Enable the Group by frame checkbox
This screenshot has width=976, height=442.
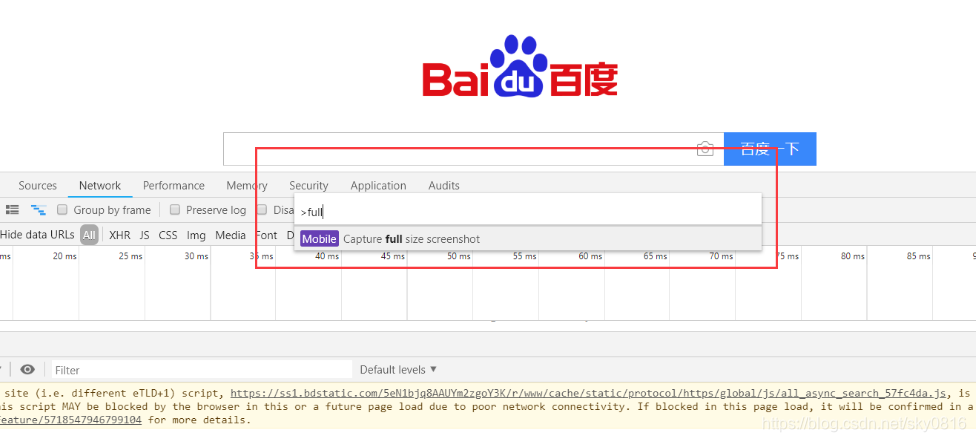pyautogui.click(x=62, y=210)
